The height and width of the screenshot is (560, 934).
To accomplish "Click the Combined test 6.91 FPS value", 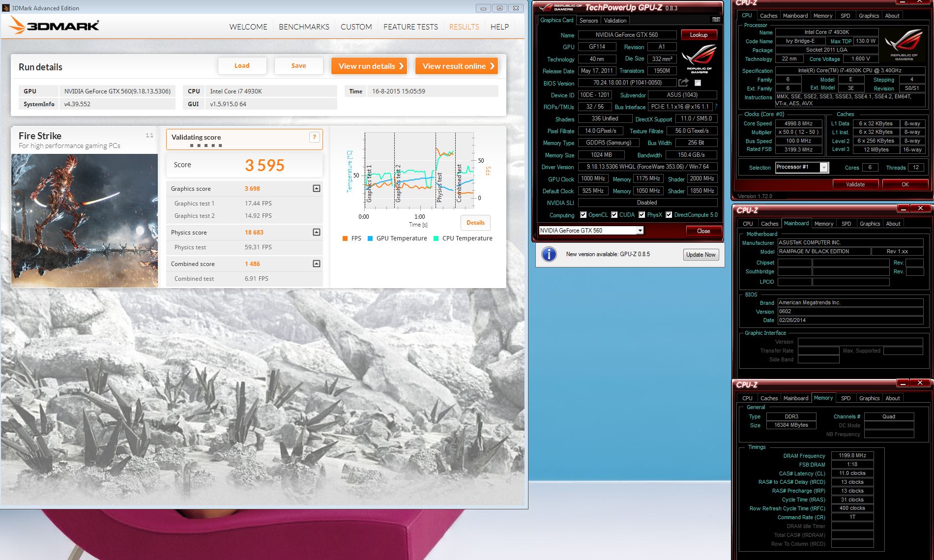I will pos(257,278).
